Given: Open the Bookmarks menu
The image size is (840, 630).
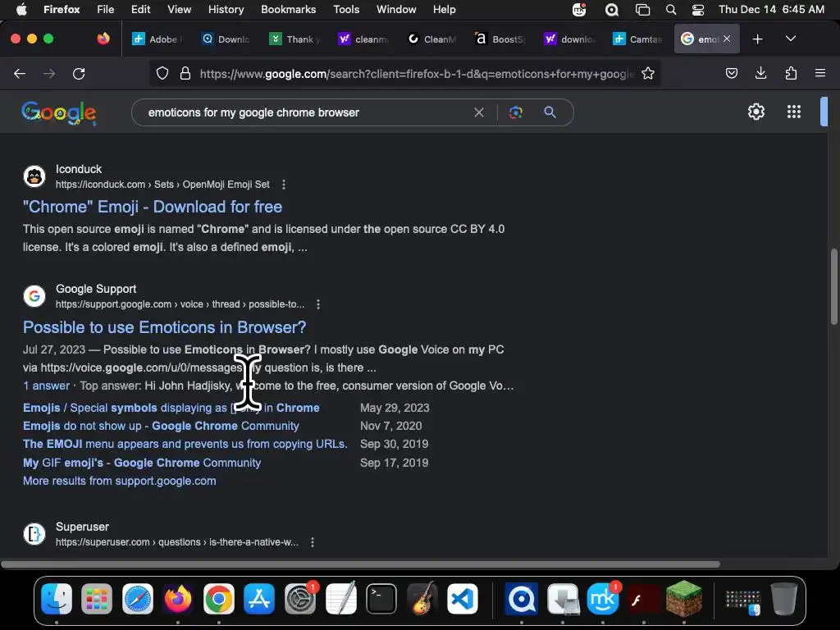Looking at the screenshot, I should 288,10.
